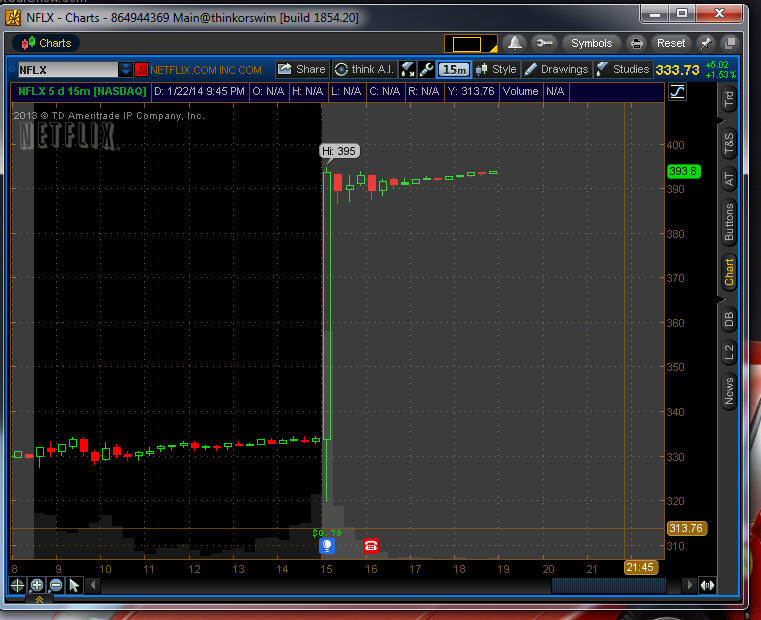
Task: Select the crosshair pan tool
Action: click(17, 586)
